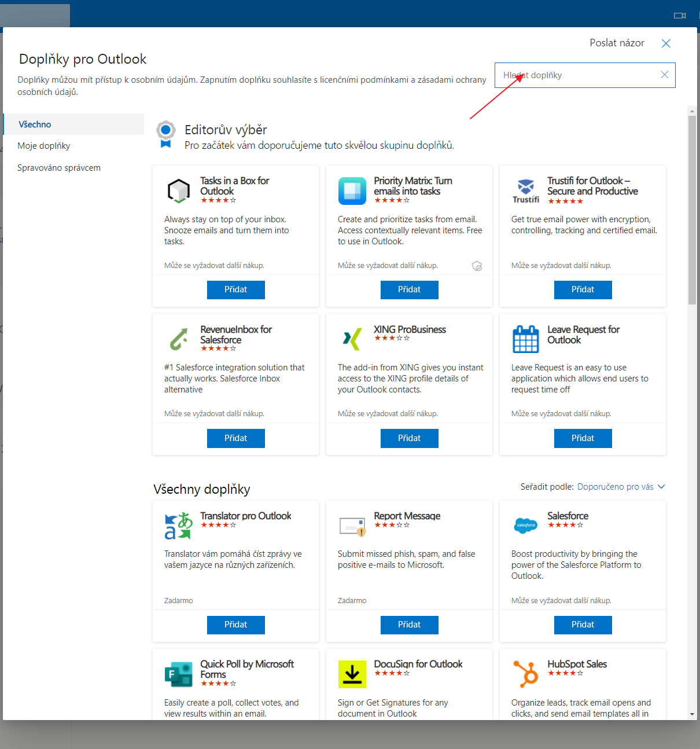
Task: Click Přidat for Leave Request for Outlook
Action: point(583,438)
